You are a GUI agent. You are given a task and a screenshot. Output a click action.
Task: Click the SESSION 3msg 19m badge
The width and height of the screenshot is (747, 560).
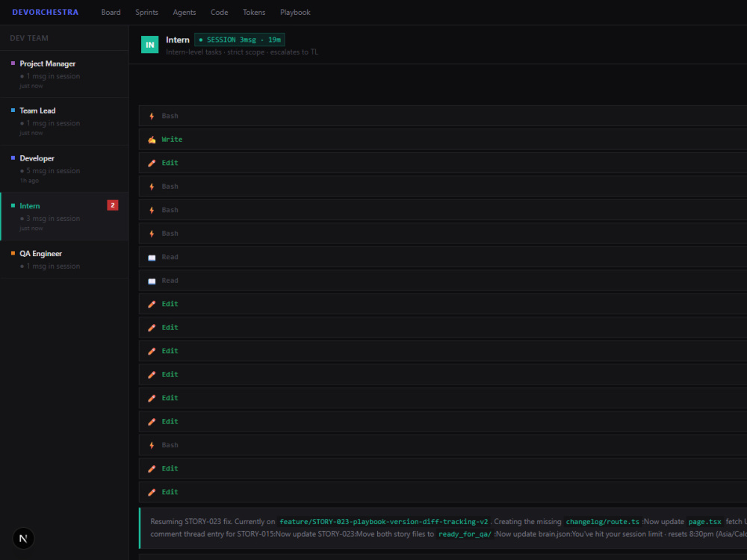pos(240,40)
